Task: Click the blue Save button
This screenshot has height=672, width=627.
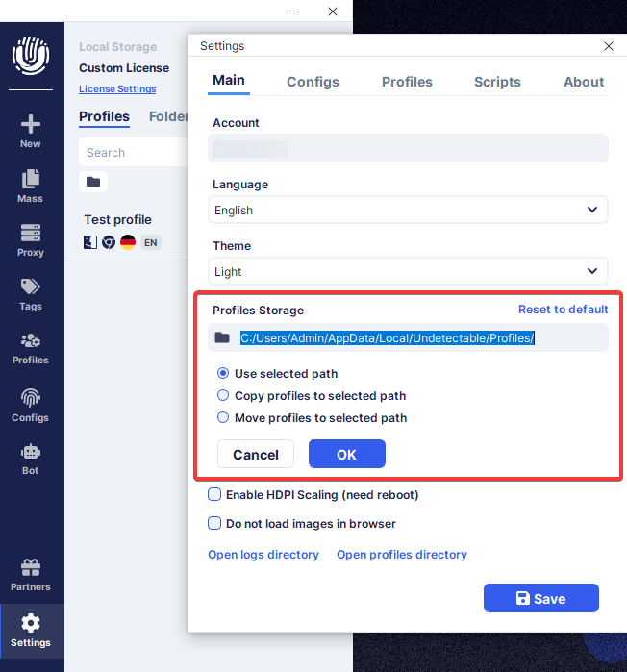Action: 541,598
